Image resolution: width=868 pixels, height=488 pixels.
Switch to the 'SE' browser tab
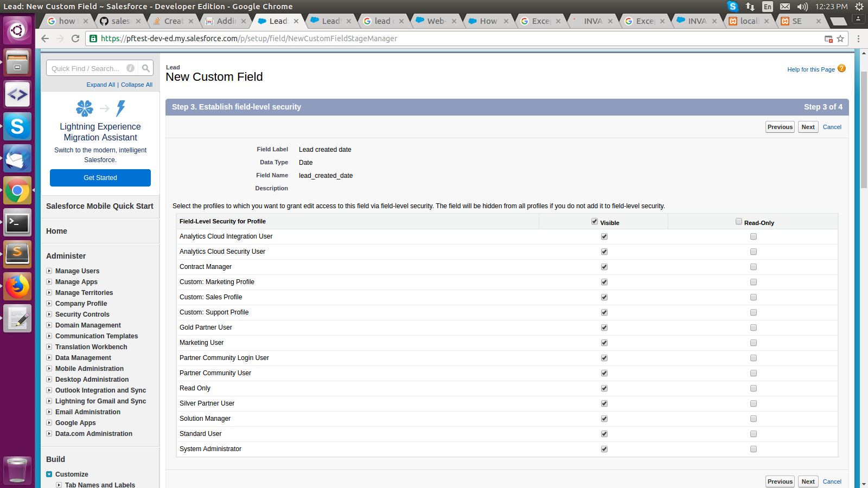[801, 21]
